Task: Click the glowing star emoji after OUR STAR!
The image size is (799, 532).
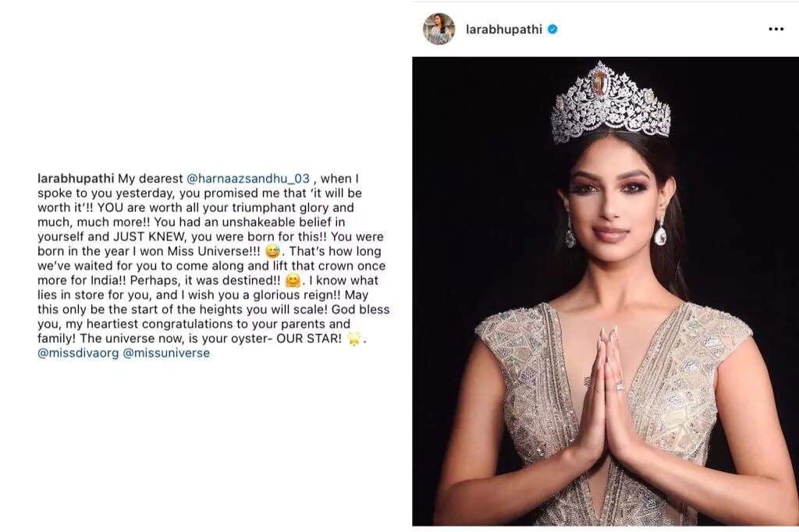Action: click(354, 339)
